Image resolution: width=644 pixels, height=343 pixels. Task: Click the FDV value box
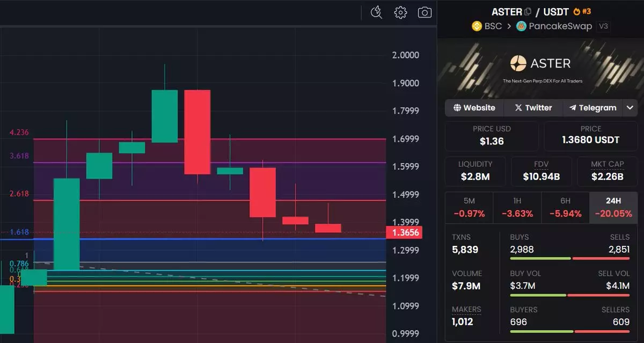[x=541, y=171]
